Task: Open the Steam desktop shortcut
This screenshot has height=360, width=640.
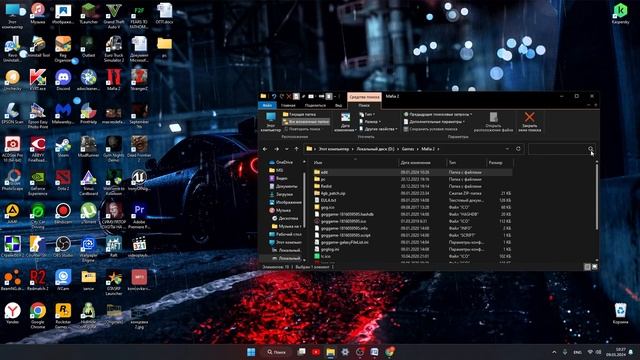Action: coord(63,147)
